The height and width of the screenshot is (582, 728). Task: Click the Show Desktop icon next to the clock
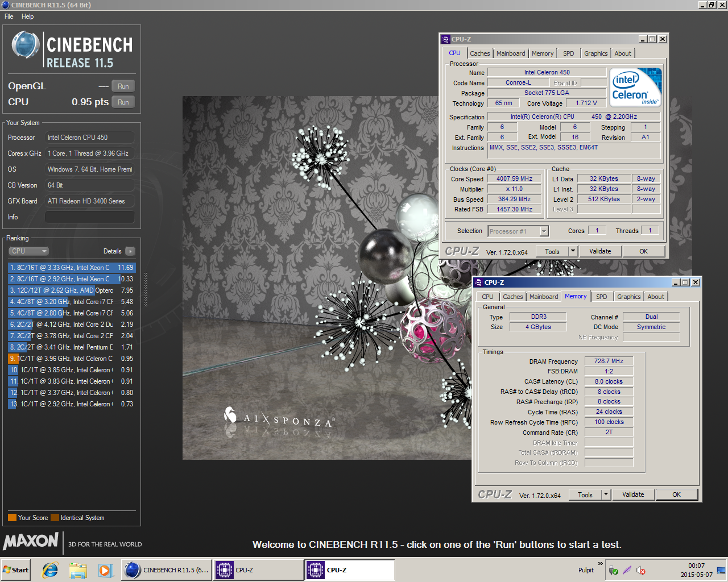pos(721,570)
